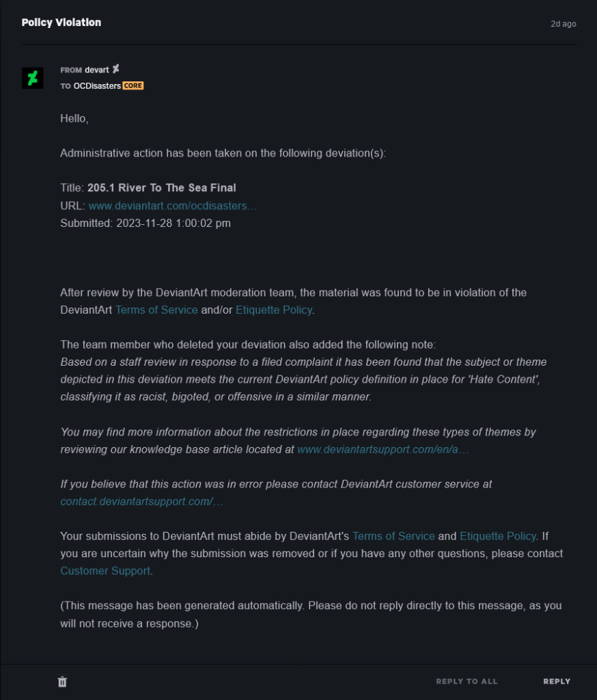Screen dimensions: 597x700
Task: Visit the www.deviantartsupport.com knowledge base article link
Action: 383,450
